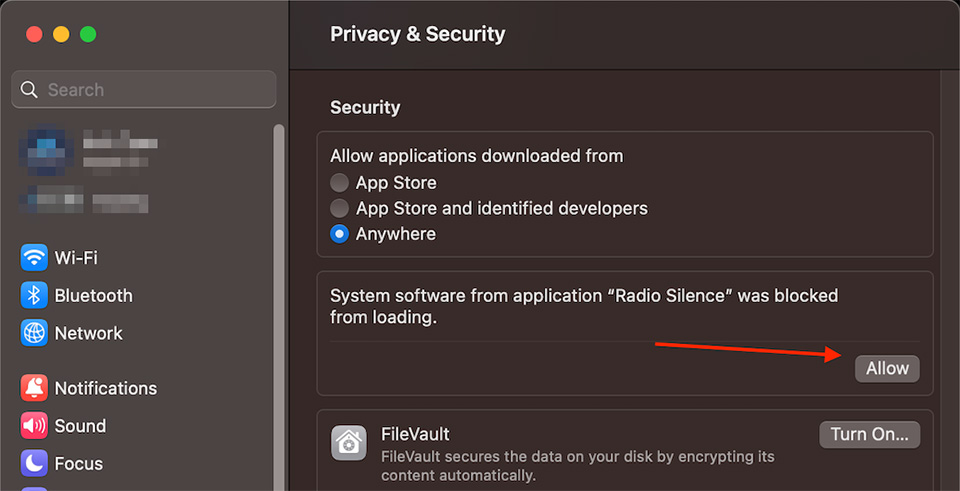This screenshot has height=491, width=960.
Task: Go to Sound in the sidebar
Action: point(80,426)
